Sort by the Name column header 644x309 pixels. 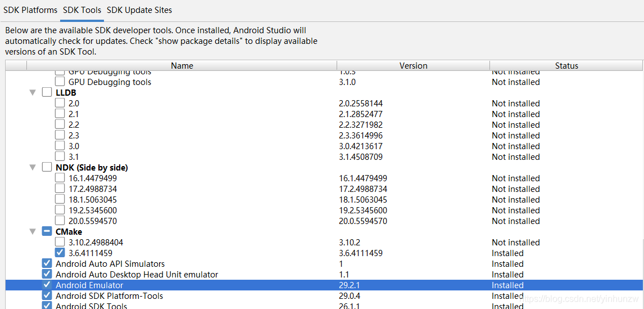coord(182,65)
